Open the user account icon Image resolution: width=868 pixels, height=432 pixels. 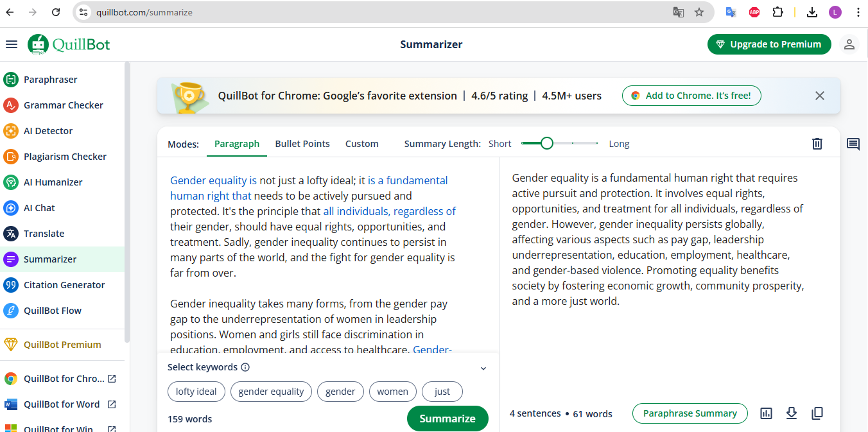849,44
